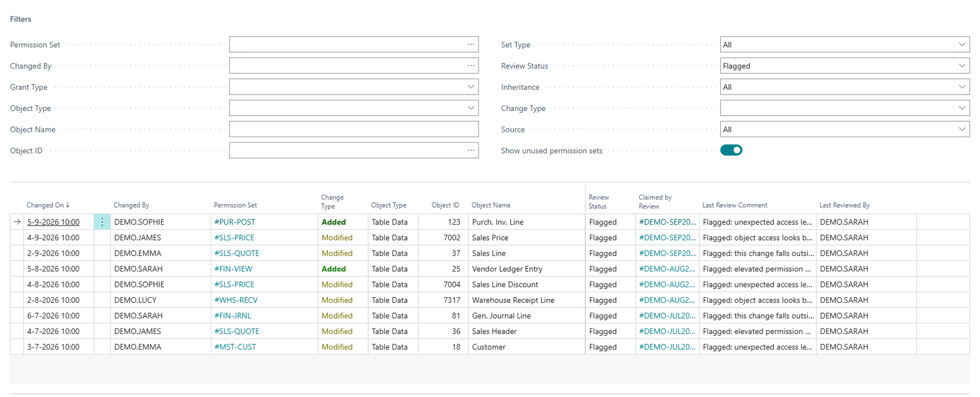Expand Grant Type dropdown
This screenshot has height=397, width=980.
click(x=470, y=87)
